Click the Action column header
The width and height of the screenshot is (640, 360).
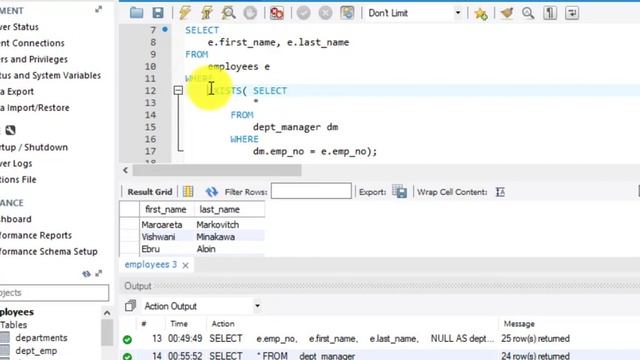pyautogui.click(x=223, y=324)
